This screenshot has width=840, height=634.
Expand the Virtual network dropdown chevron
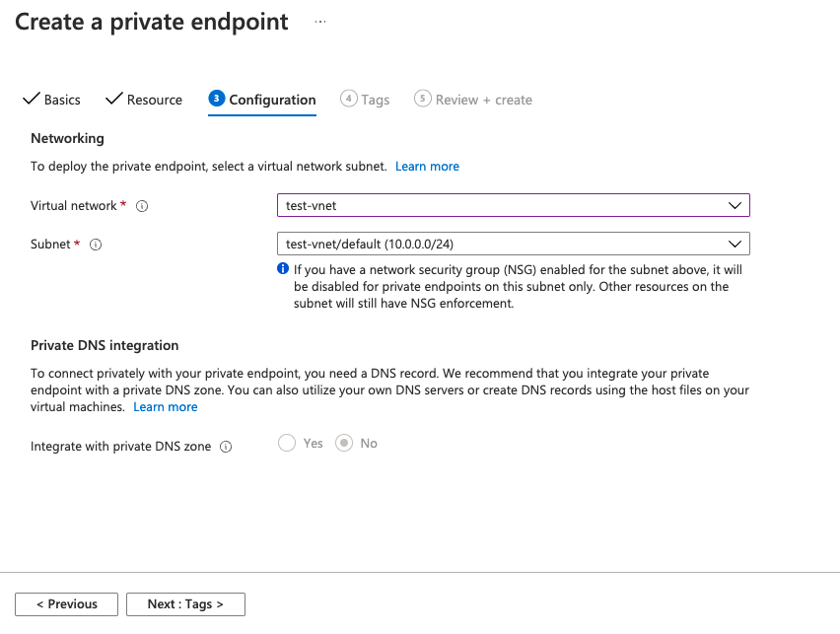735,205
